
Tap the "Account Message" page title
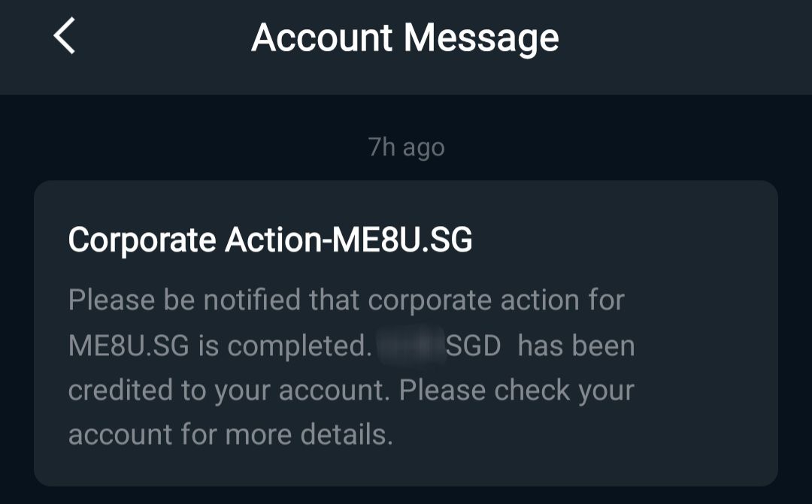point(405,38)
